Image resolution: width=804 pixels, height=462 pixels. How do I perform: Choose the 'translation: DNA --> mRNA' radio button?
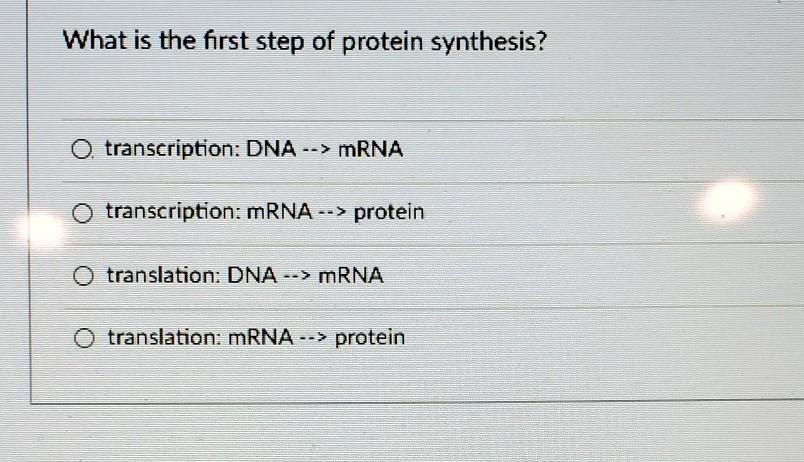(83, 276)
